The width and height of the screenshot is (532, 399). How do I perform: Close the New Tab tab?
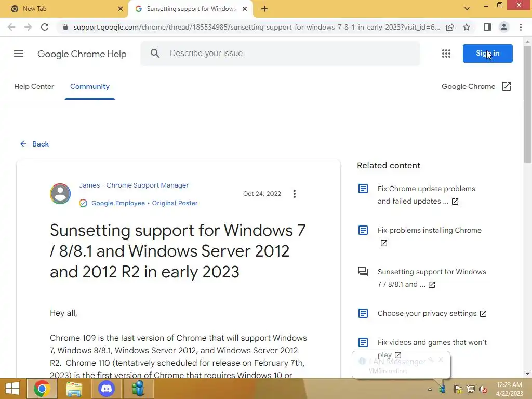coord(121,9)
